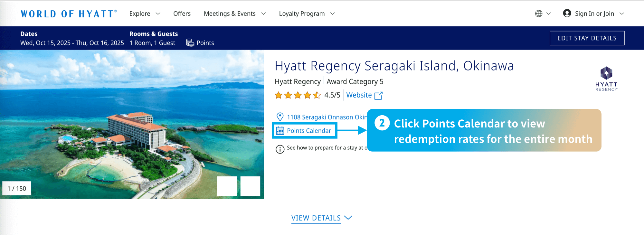The image size is (644, 235).
Task: Select Offers in the navigation bar
Action: point(182,13)
